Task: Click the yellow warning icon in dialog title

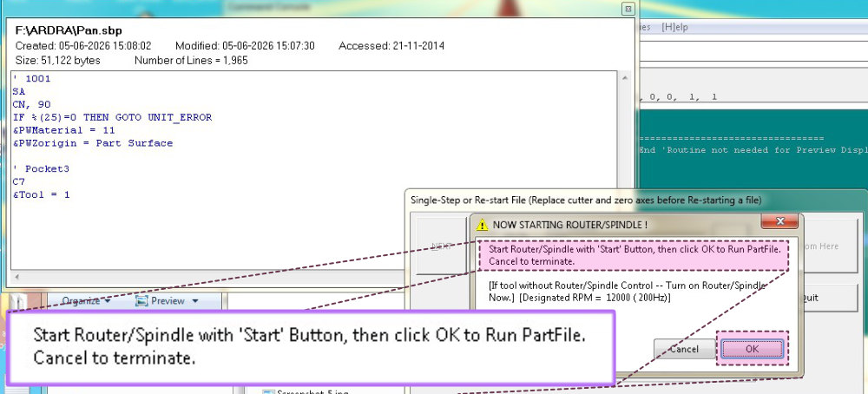Action: coord(482,225)
